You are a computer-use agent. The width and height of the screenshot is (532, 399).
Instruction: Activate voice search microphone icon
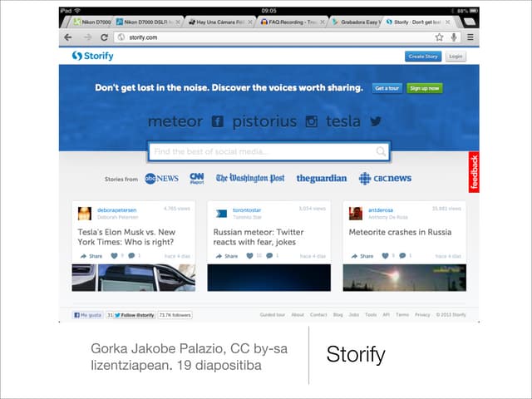(x=454, y=37)
